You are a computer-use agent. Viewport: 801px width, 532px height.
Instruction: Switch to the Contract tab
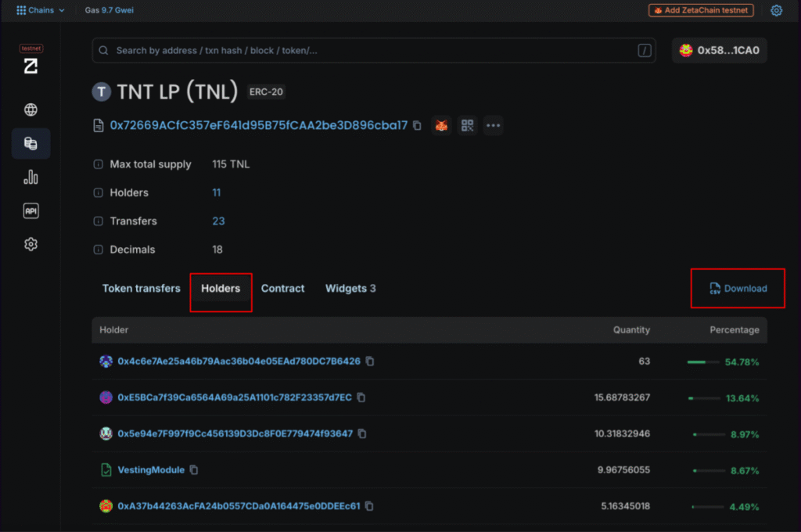click(282, 289)
